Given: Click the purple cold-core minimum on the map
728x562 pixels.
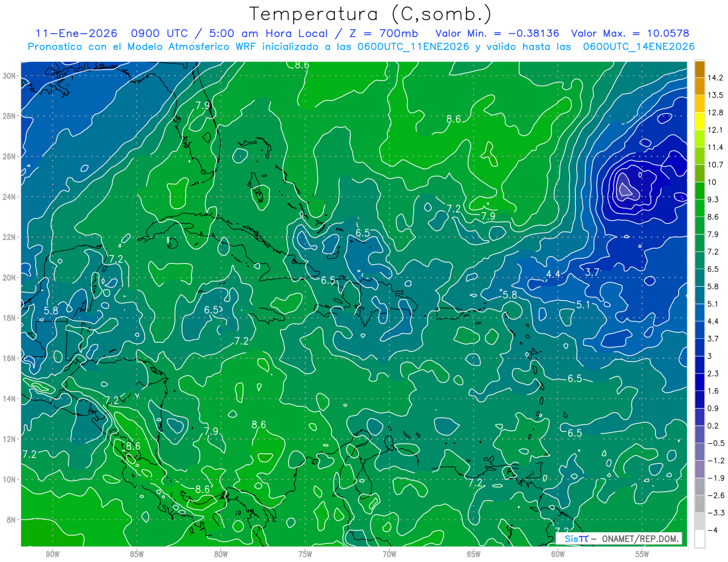Looking at the screenshot, I should 624,187.
